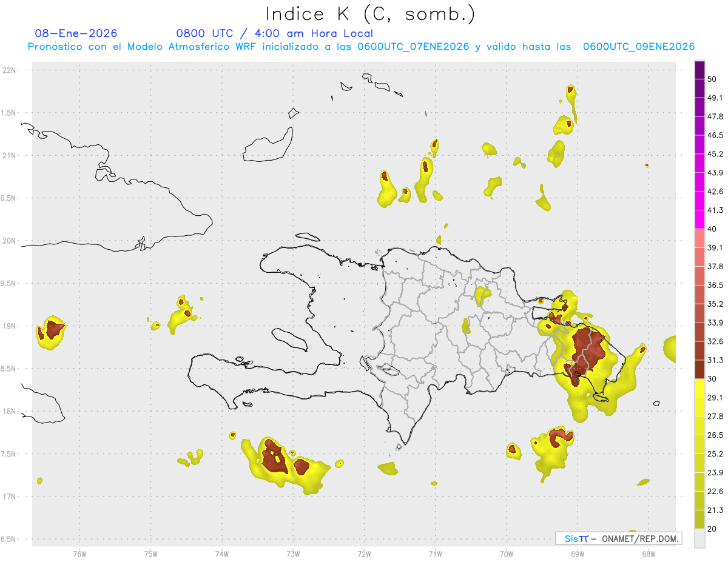Click the '22N' latitude label
The width and height of the screenshot is (728, 562).
tap(10, 70)
